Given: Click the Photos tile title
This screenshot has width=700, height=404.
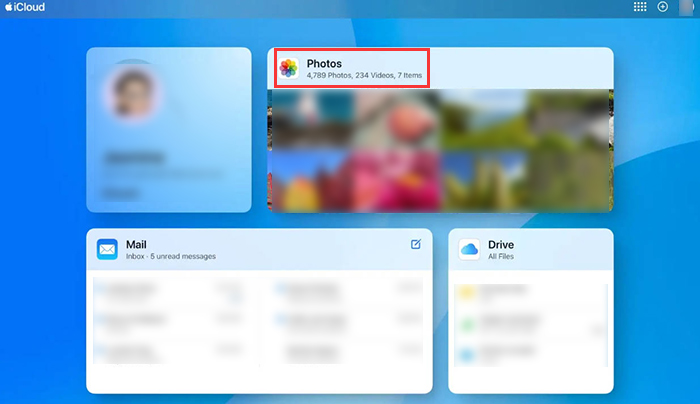Looking at the screenshot, I should click(x=324, y=63).
